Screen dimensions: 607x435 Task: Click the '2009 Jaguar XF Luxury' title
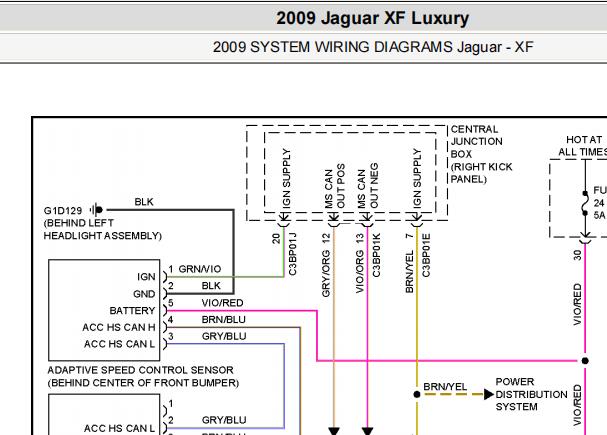(x=372, y=18)
